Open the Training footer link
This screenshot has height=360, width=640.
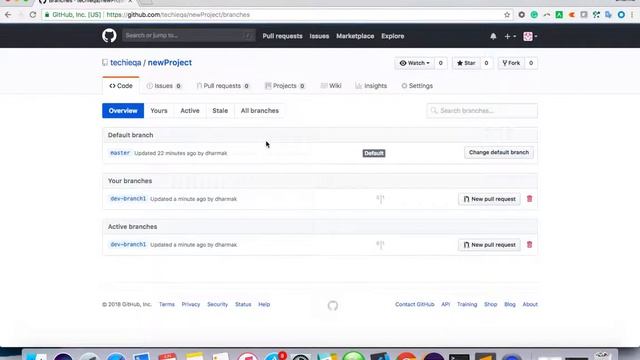[467, 304]
